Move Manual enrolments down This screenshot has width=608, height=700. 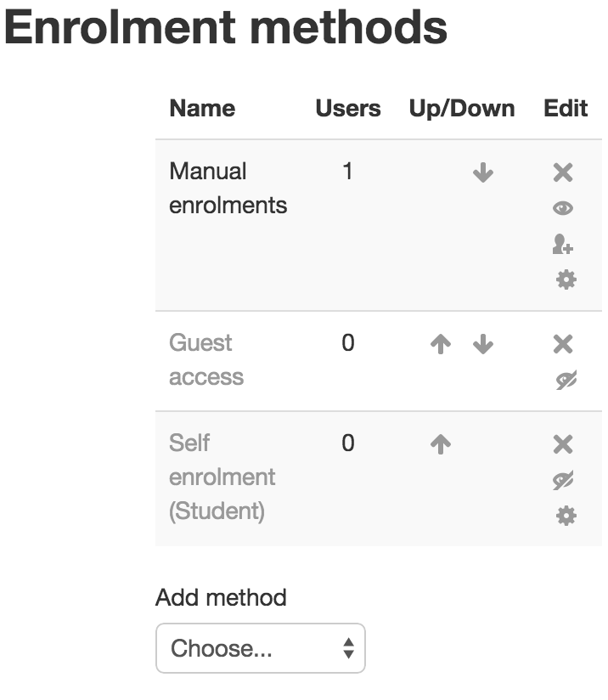pos(483,172)
